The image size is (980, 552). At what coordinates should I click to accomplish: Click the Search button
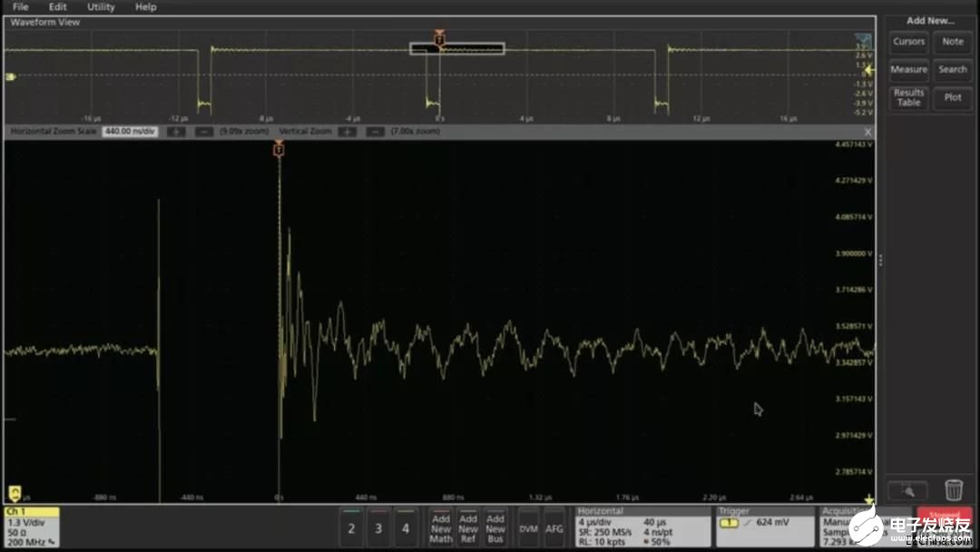pyautogui.click(x=953, y=69)
